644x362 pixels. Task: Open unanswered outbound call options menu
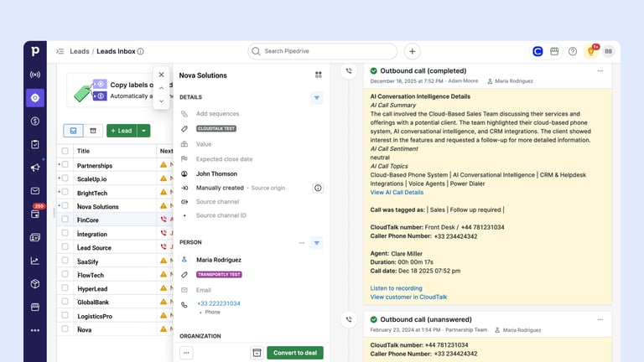[x=600, y=320]
